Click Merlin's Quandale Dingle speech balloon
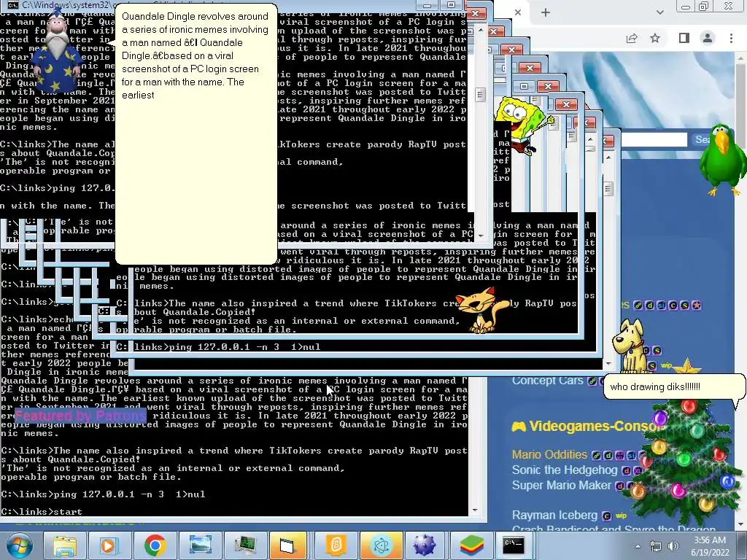Viewport: 747px width, 560px height. 196,133
